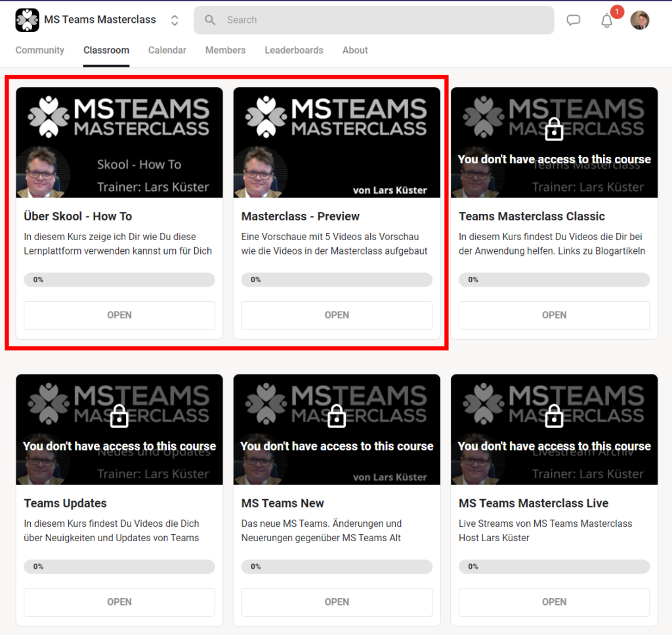The image size is (672, 635).
Task: Open the Über Skool - How To title
Action: [x=78, y=216]
